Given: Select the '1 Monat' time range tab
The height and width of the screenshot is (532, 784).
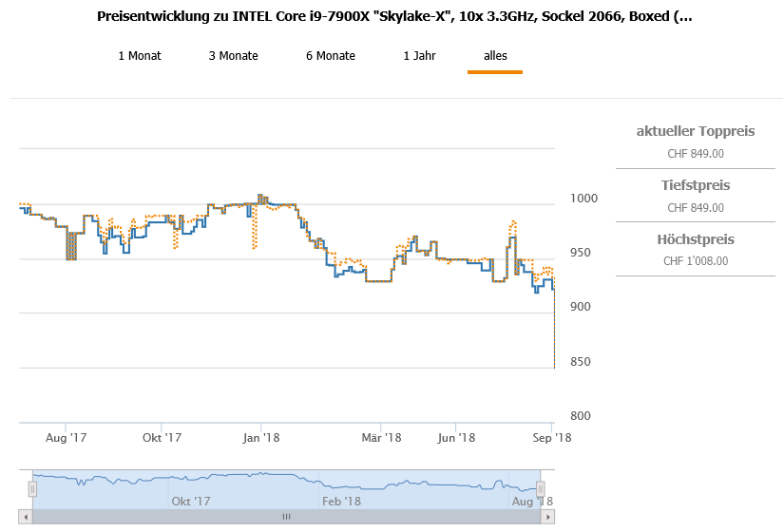Looking at the screenshot, I should (140, 56).
